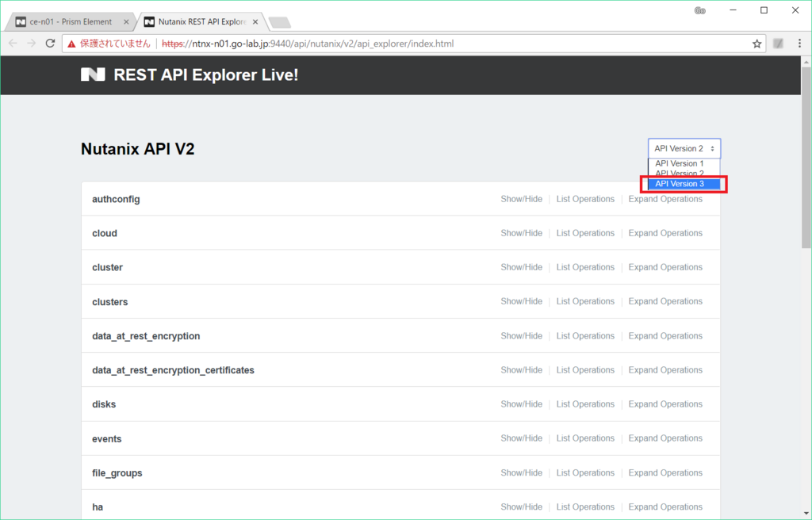This screenshot has height=520, width=812.
Task: Select API Version 3 from the dropdown
Action: (683, 183)
